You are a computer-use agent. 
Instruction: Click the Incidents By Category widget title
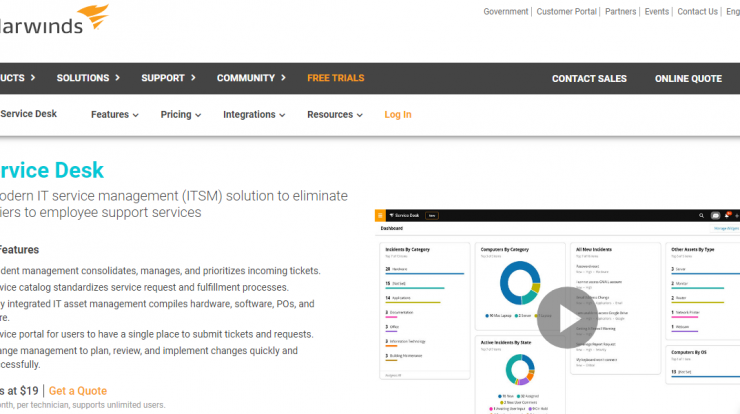click(407, 249)
